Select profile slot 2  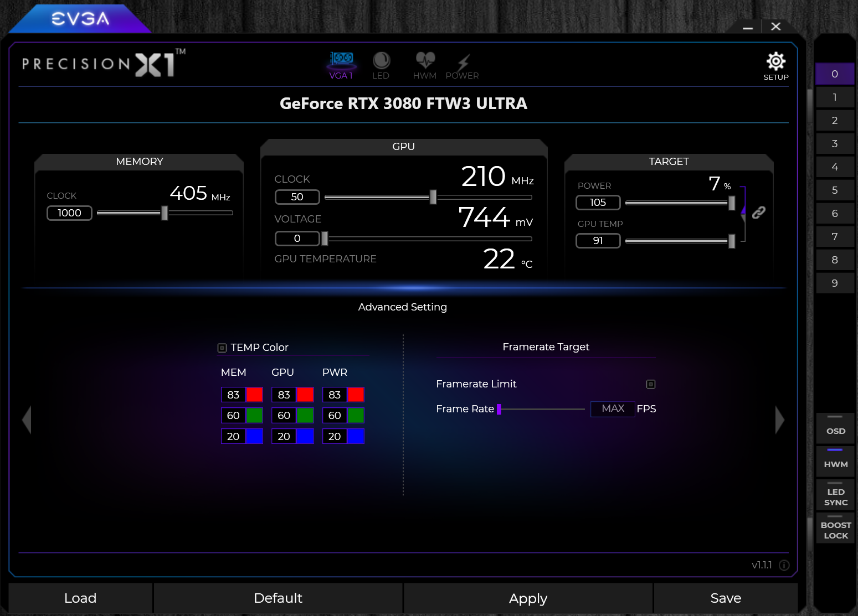pos(835,121)
